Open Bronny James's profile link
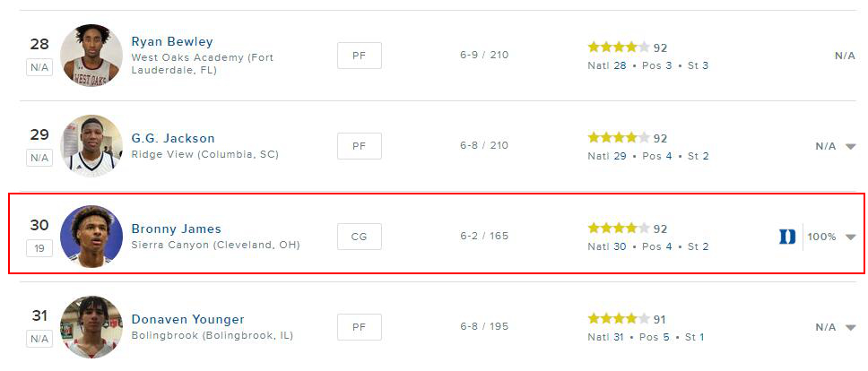Viewport: 868px width, 371px height. pyautogui.click(x=176, y=229)
